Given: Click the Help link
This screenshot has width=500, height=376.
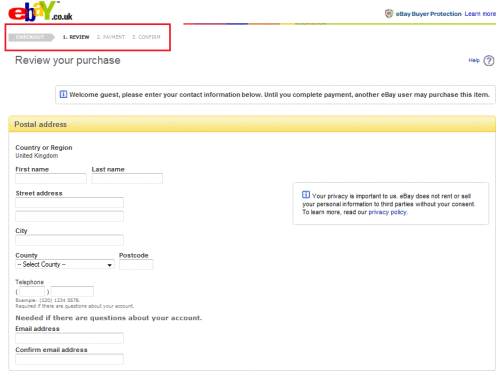Looking at the screenshot, I should pos(474,60).
